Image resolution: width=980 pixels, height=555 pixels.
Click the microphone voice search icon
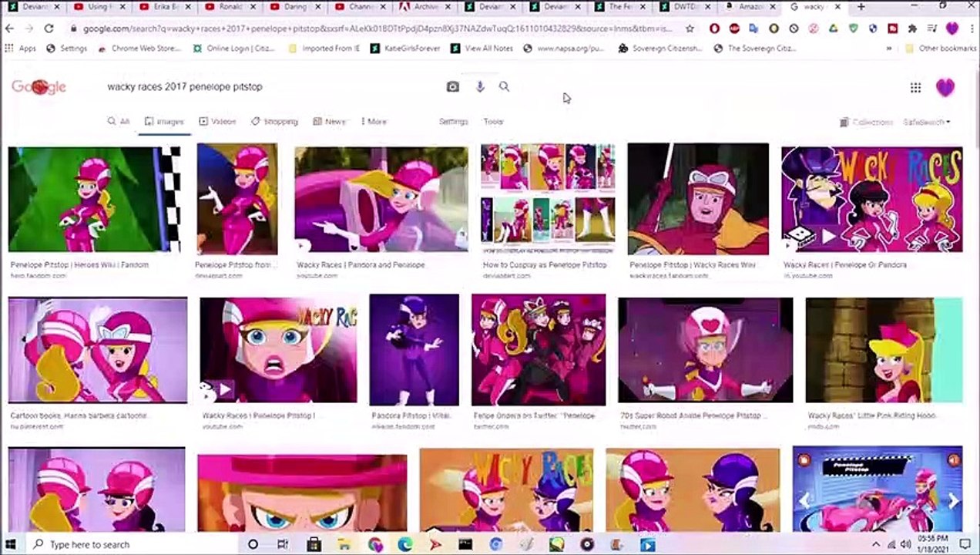tap(479, 86)
